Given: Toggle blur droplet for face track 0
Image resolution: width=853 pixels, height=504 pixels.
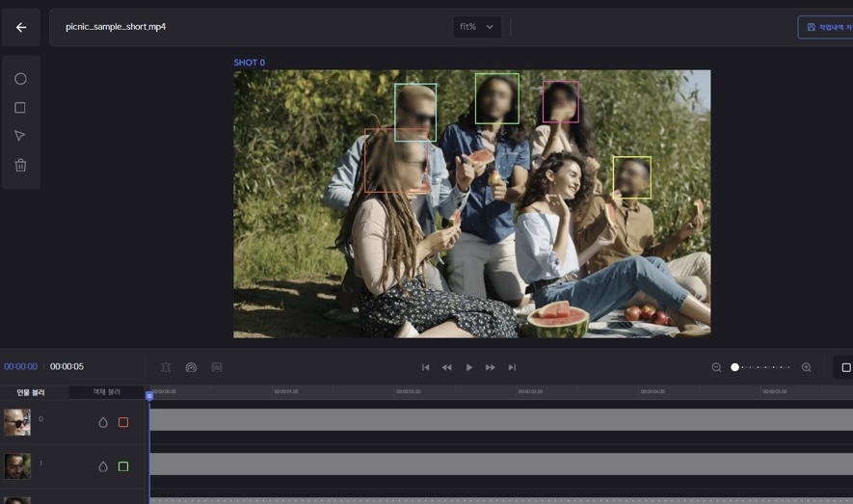Looking at the screenshot, I should (103, 422).
